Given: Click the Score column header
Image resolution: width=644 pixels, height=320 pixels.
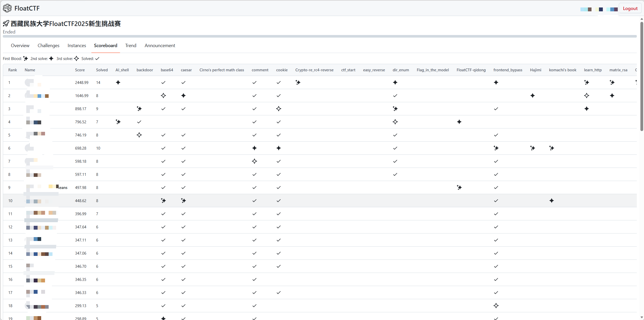Looking at the screenshot, I should coord(80,70).
